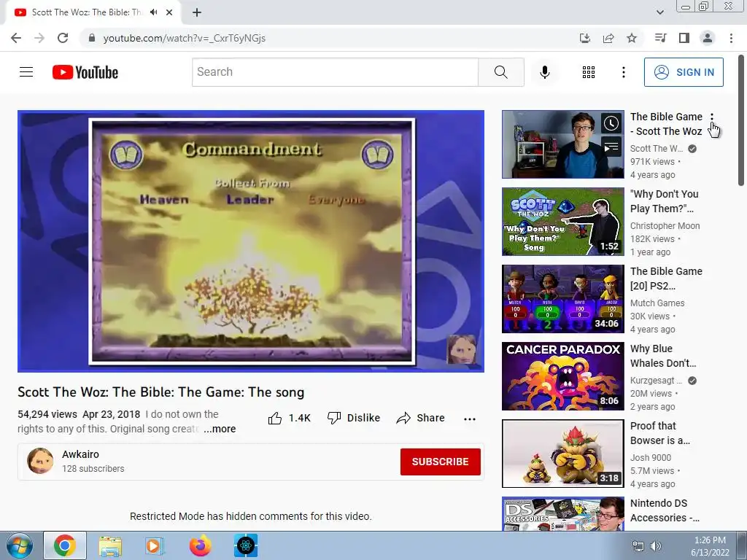Open Windows Start menu
This screenshot has height=560, width=747.
click(19, 545)
